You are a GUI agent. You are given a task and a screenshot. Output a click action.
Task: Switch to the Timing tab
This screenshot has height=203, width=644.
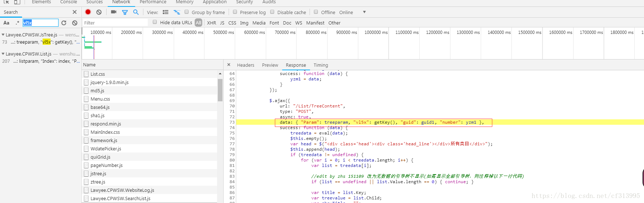pyautogui.click(x=321, y=65)
